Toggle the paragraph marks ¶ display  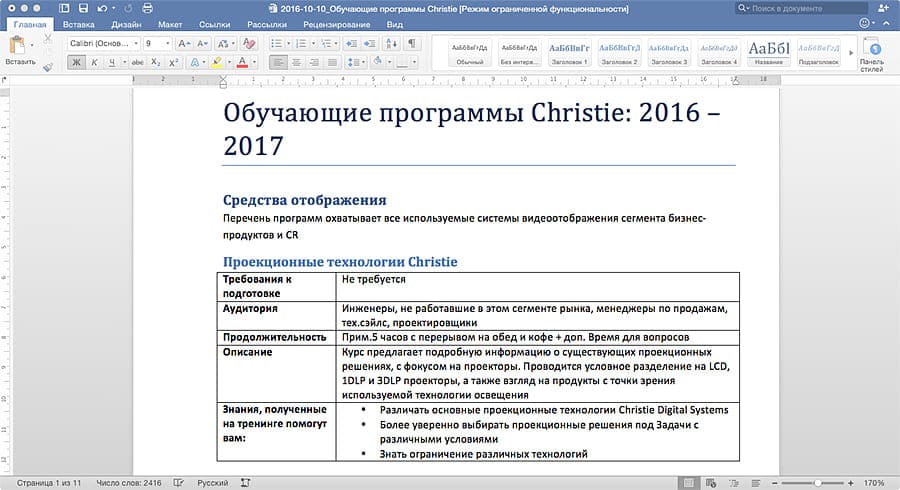pyautogui.click(x=412, y=44)
